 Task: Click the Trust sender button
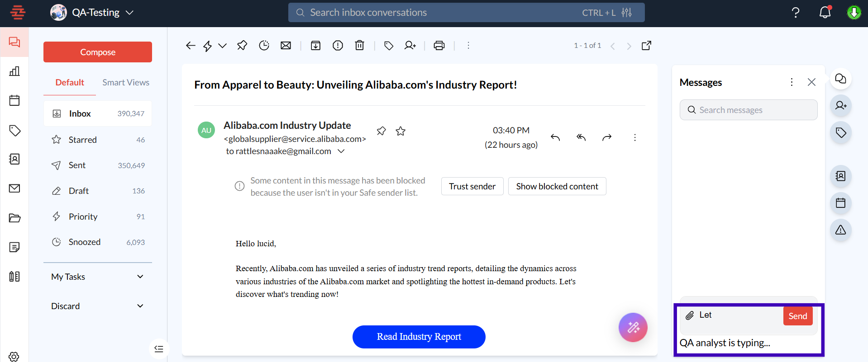click(x=472, y=186)
